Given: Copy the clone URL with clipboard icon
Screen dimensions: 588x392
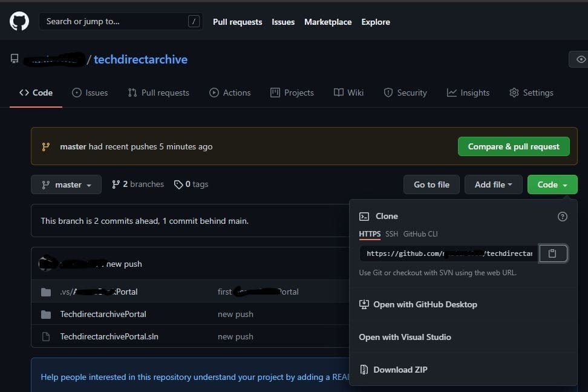Looking at the screenshot, I should [x=552, y=253].
